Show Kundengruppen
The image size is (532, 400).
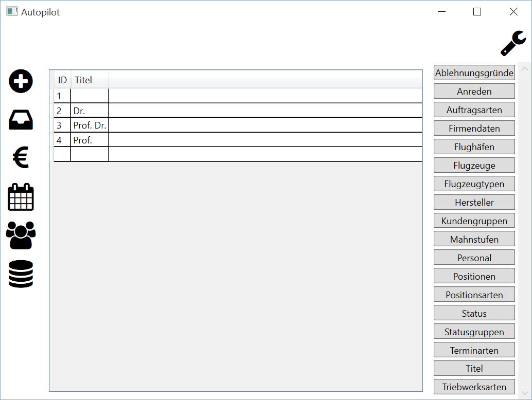pos(474,221)
